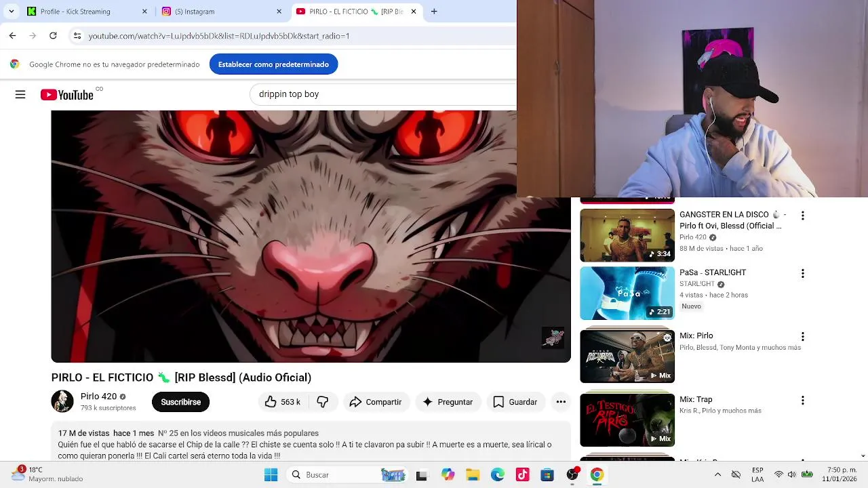Open GANGSTER EN LA DISCO video title
The width and height of the screenshot is (868, 488).
(732, 220)
